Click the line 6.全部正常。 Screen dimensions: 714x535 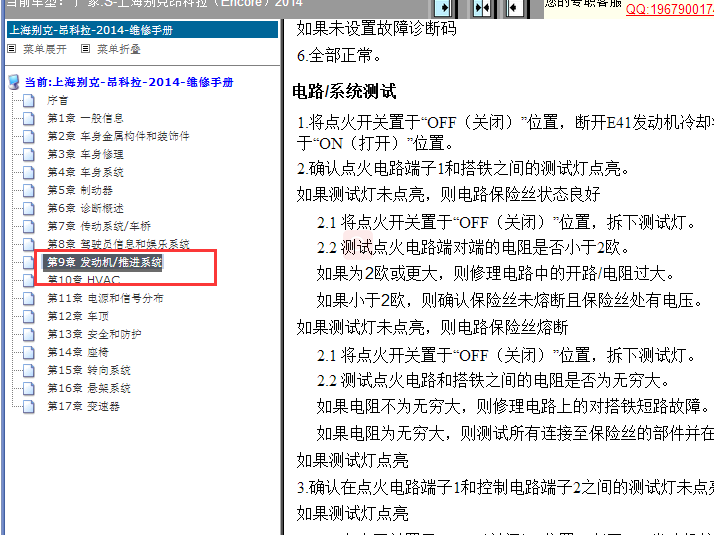click(339, 56)
